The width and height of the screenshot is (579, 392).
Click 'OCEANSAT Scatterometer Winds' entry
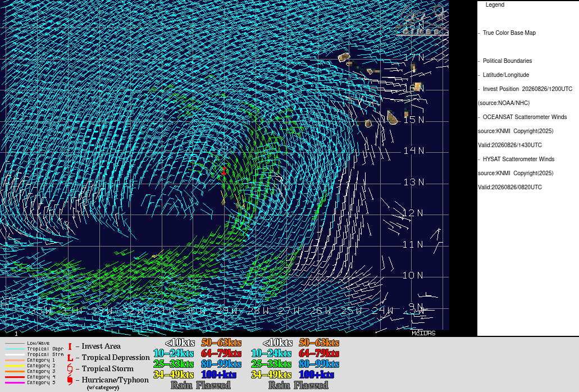click(525, 117)
